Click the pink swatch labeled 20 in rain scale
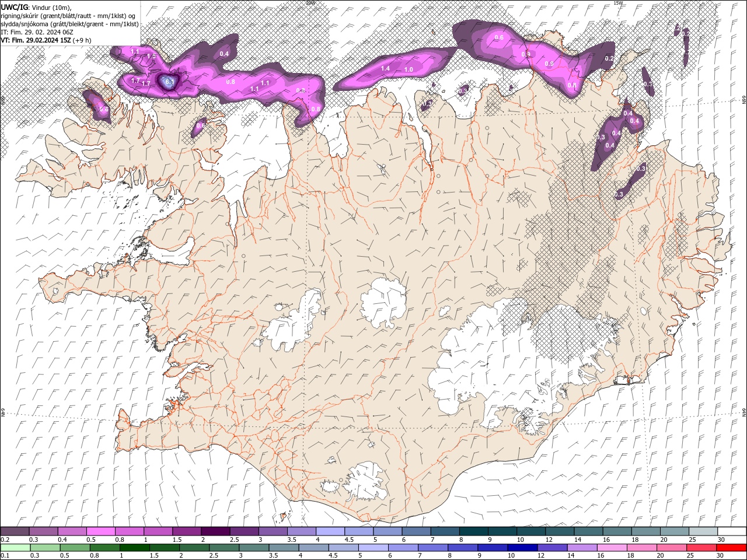The image size is (747, 560). click(x=671, y=548)
